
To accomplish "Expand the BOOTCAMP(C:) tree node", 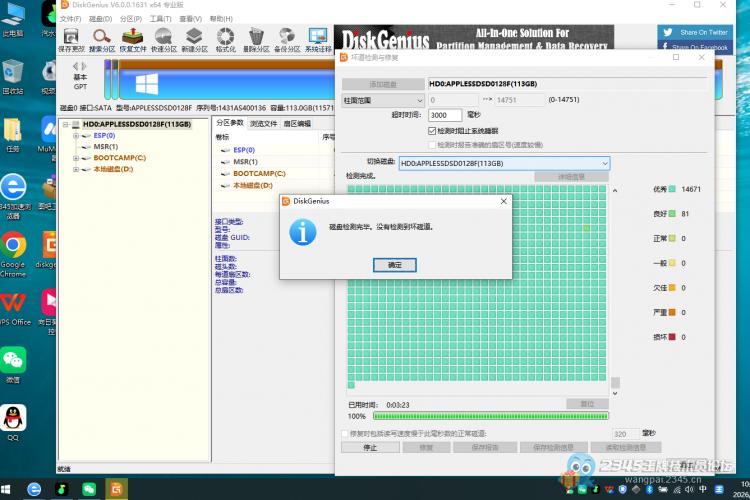I will (x=75, y=158).
